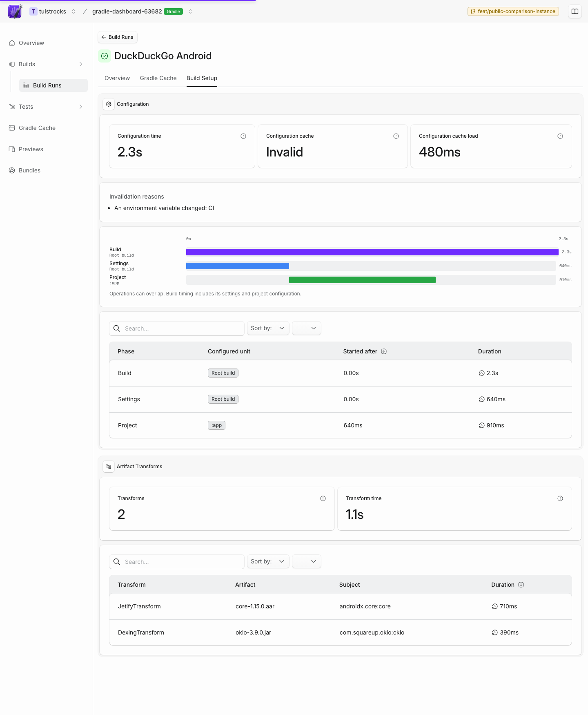Click the Overview sidebar icon
Screen dimensions: 588x715
(12, 43)
